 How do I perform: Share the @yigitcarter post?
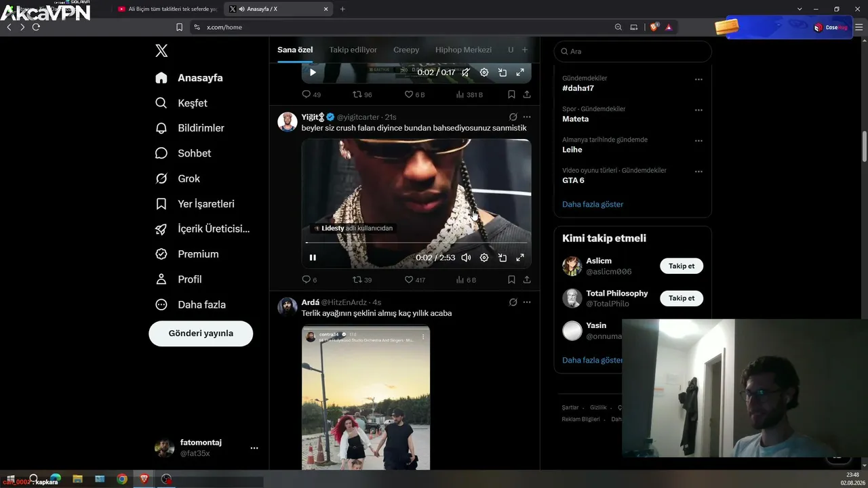527,279
